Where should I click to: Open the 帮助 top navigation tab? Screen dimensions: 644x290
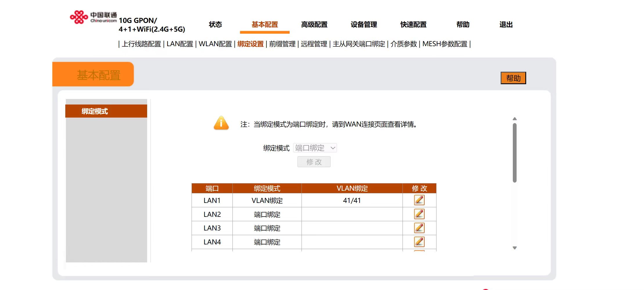[x=463, y=24]
